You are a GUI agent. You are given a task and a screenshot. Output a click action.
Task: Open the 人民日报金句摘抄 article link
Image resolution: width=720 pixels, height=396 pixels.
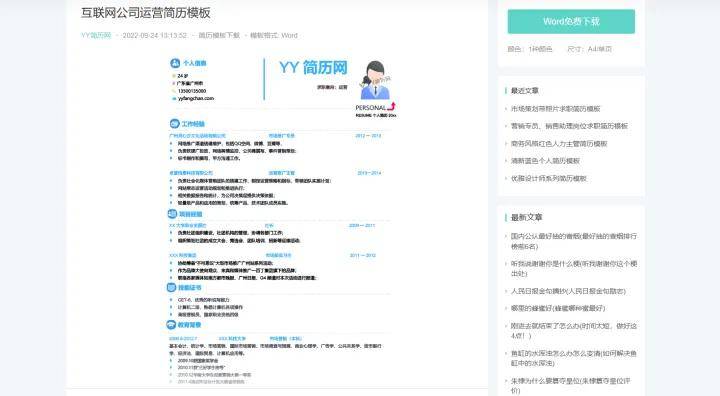568,291
